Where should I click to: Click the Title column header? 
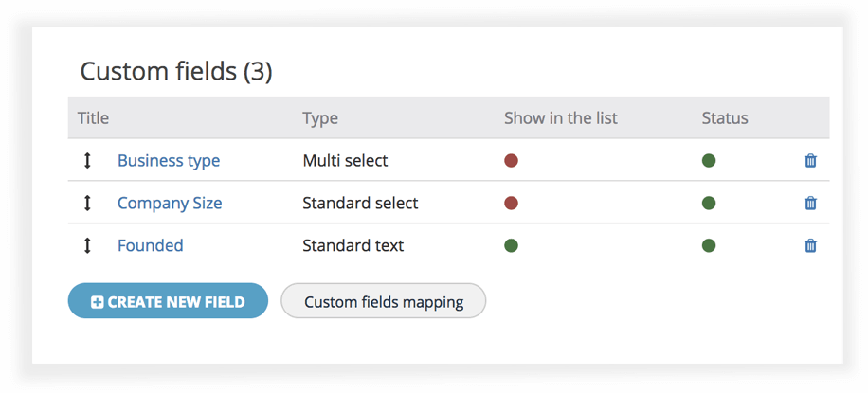tap(94, 117)
